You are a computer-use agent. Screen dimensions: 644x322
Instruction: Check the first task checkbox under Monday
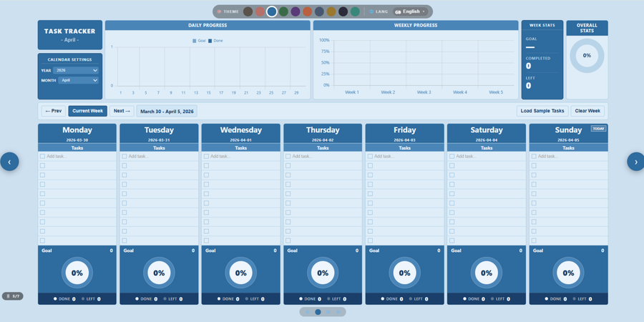pyautogui.click(x=42, y=156)
